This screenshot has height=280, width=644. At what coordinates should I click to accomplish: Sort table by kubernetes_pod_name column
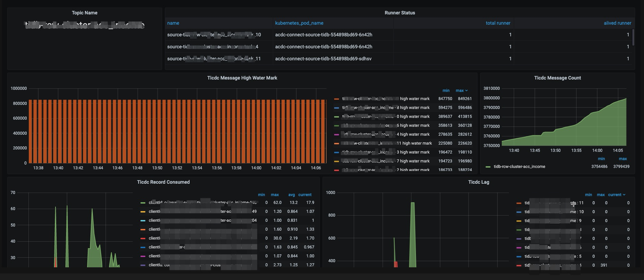tap(299, 23)
